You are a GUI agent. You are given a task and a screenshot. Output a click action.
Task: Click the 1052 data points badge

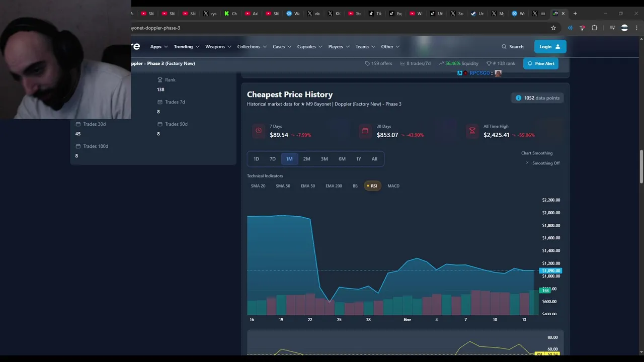point(537,98)
